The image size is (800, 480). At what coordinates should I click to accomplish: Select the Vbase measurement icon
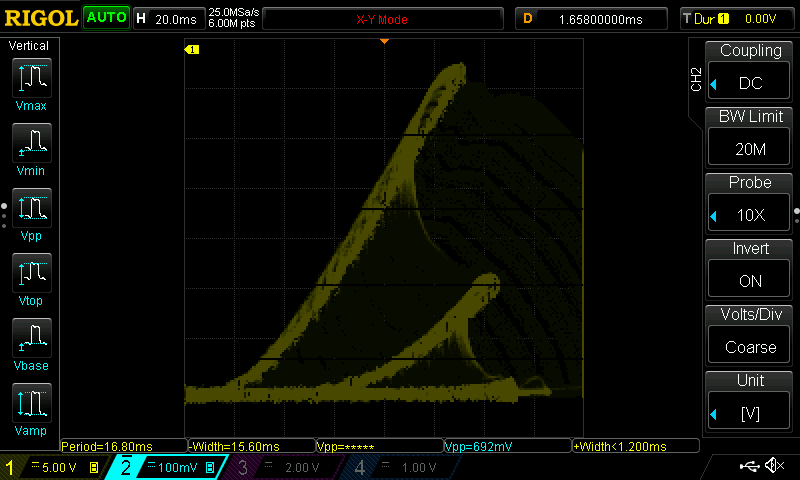32,337
